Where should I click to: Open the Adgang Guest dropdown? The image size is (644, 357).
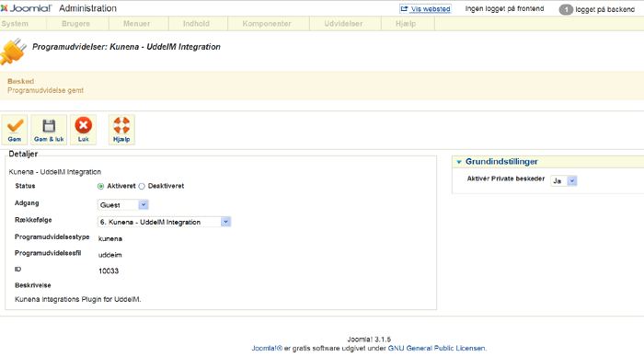[123, 204]
